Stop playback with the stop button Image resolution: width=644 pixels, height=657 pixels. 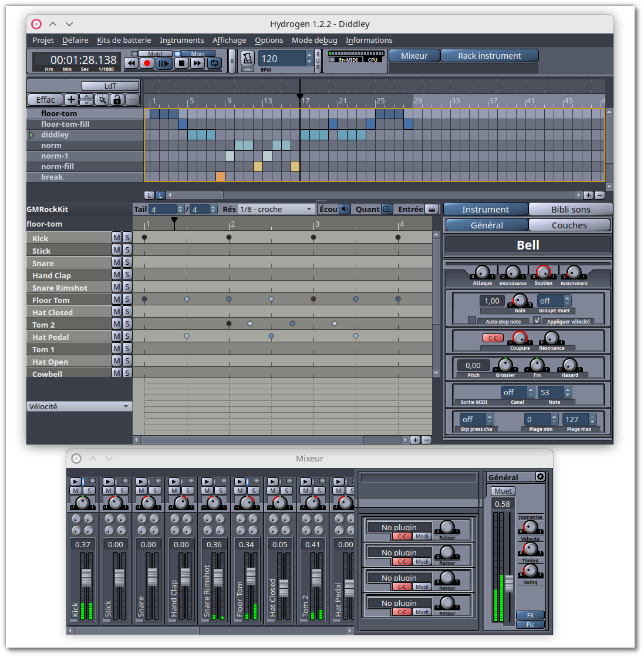(x=181, y=63)
